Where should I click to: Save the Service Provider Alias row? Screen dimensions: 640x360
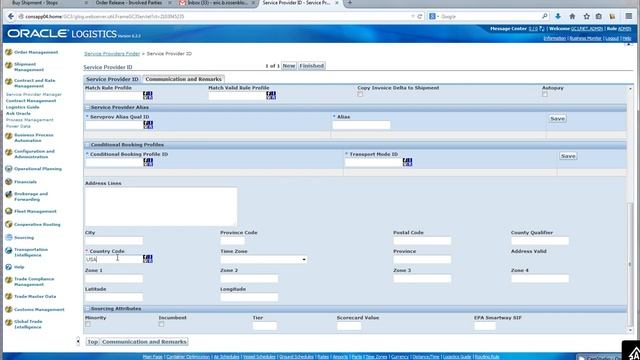click(x=557, y=119)
